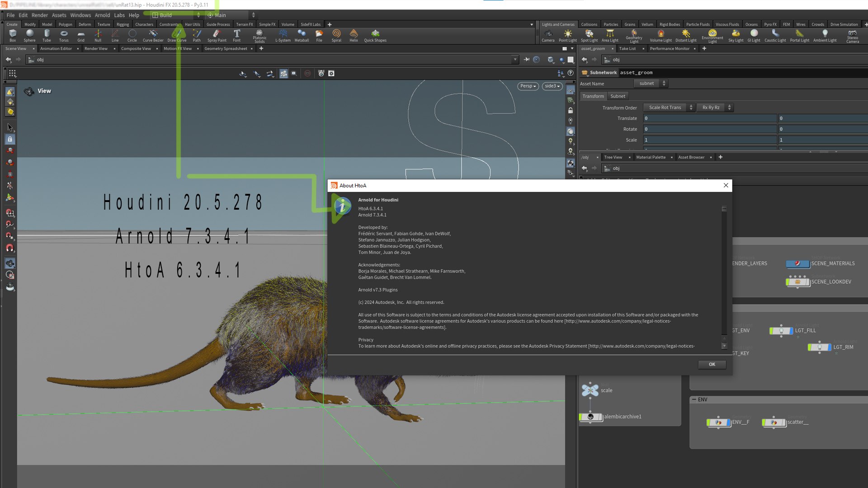Collapse the ENV network box
The image size is (868, 488).
tap(694, 399)
